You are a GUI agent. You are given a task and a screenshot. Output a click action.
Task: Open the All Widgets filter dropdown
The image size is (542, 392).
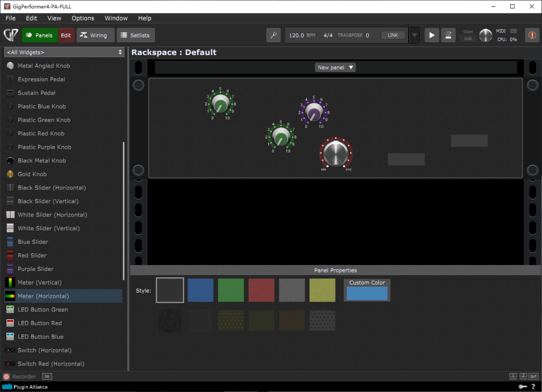click(64, 52)
